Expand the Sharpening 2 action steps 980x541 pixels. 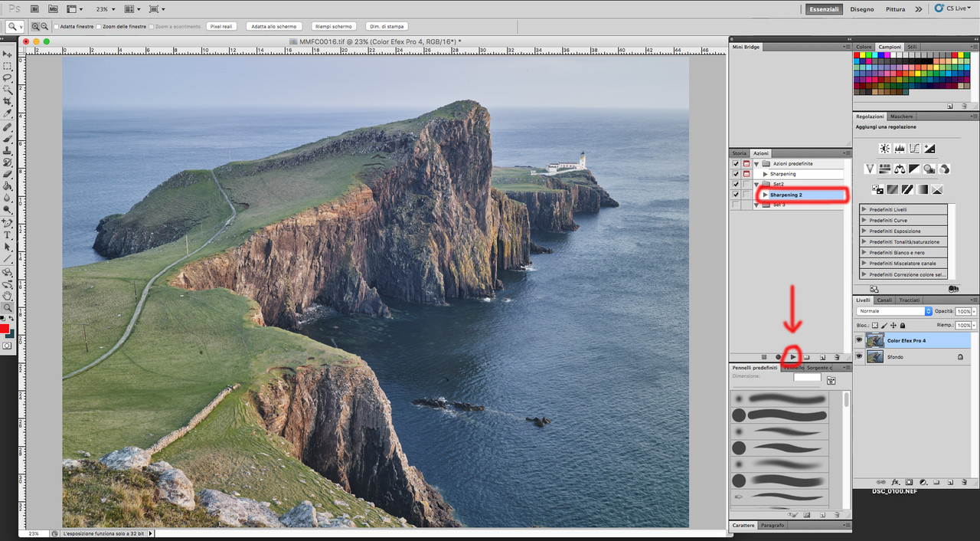(x=765, y=195)
